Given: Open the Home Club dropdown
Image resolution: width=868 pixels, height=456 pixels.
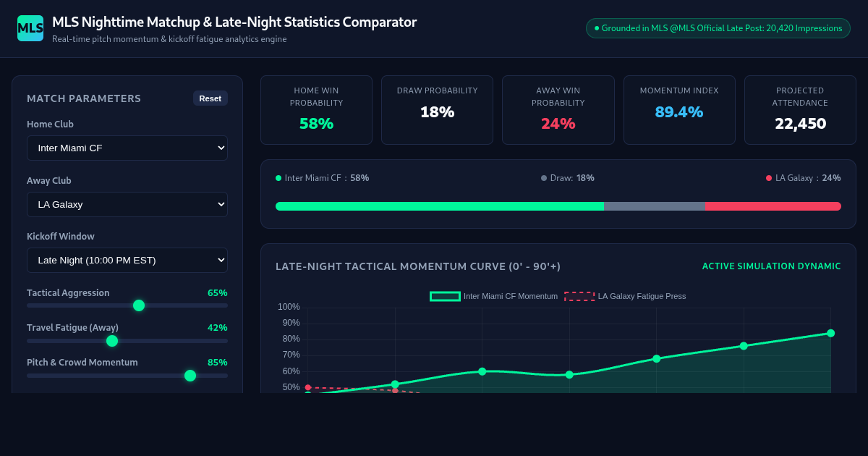Looking at the screenshot, I should click(127, 148).
